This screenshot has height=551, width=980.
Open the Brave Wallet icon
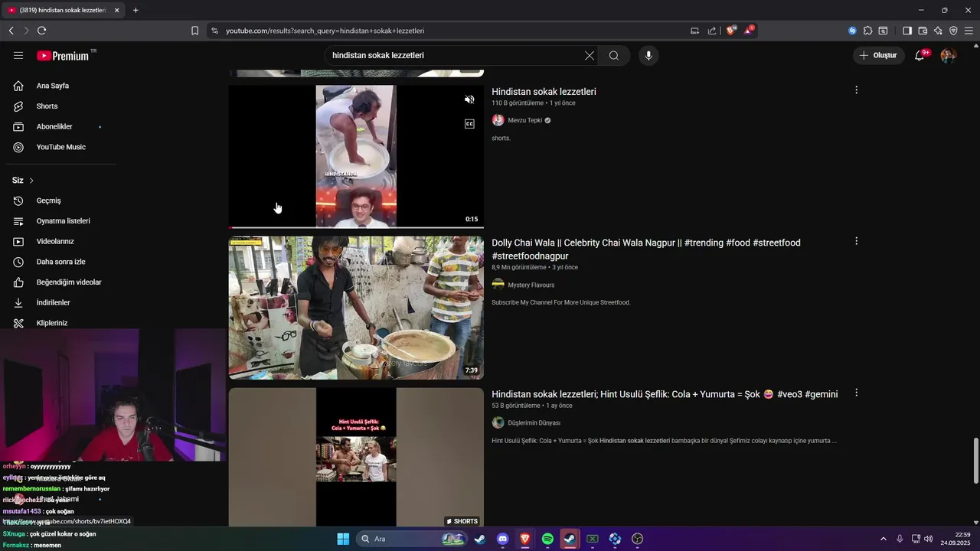click(x=923, y=31)
